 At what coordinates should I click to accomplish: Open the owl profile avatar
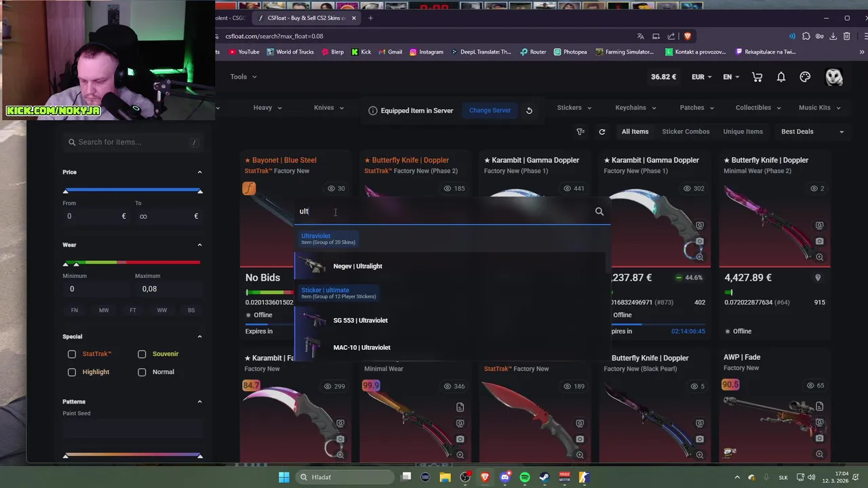click(833, 77)
